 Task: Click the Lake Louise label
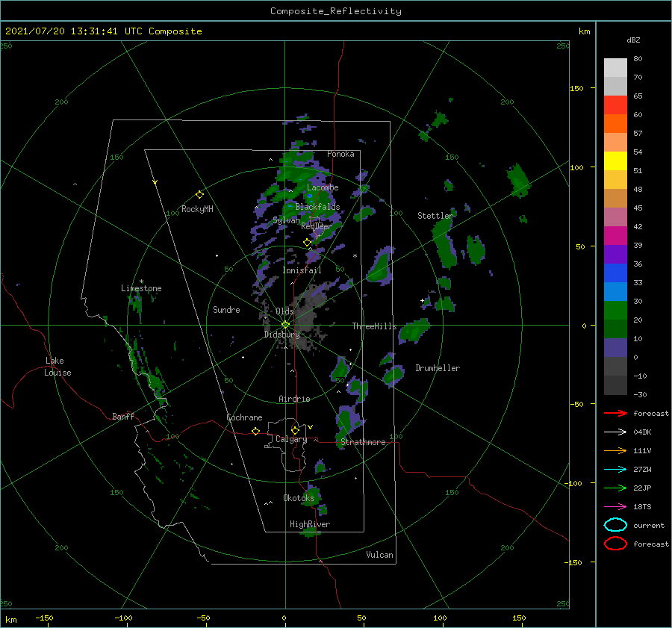[58, 367]
